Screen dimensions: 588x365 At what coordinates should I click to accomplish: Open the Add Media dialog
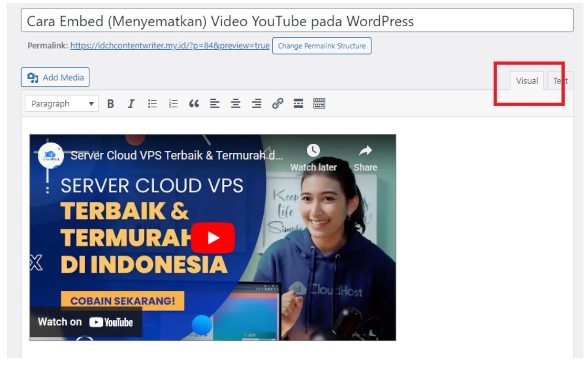[55, 77]
